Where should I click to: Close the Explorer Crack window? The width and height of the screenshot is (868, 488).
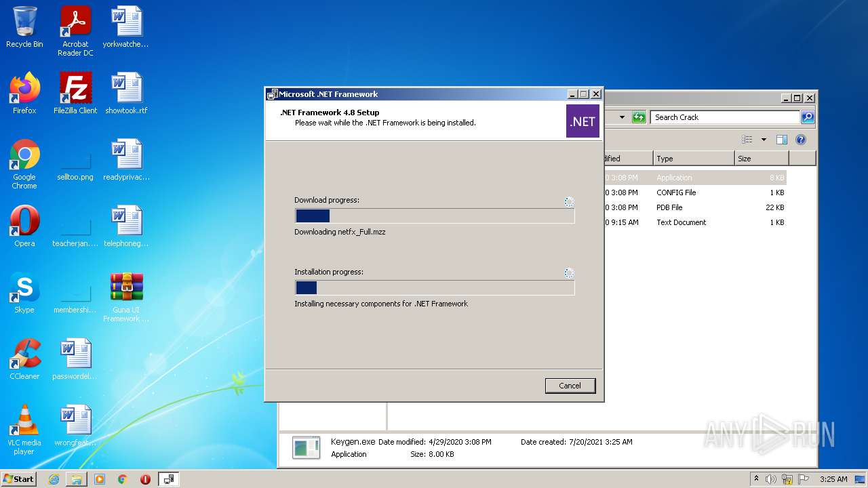[x=809, y=98]
